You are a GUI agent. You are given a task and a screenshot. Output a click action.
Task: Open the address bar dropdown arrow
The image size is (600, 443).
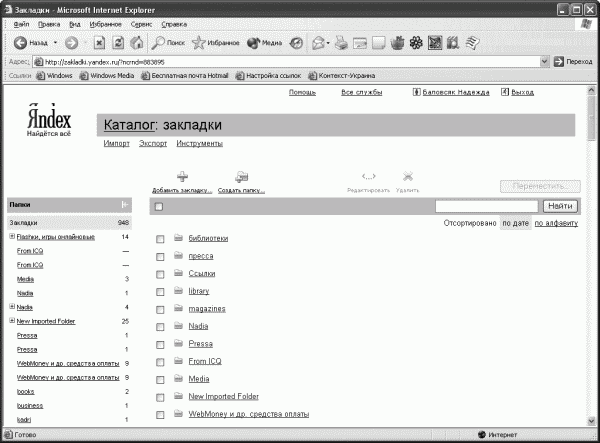click(545, 62)
